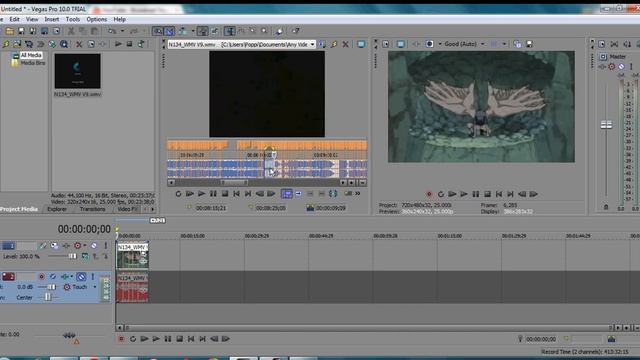This screenshot has width=640, height=360.
Task: Save snapshot of the preview to file
Action: tap(529, 44)
